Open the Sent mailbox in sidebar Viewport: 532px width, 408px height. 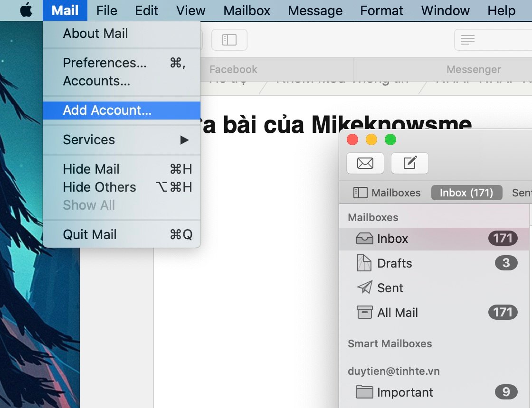click(434, 287)
